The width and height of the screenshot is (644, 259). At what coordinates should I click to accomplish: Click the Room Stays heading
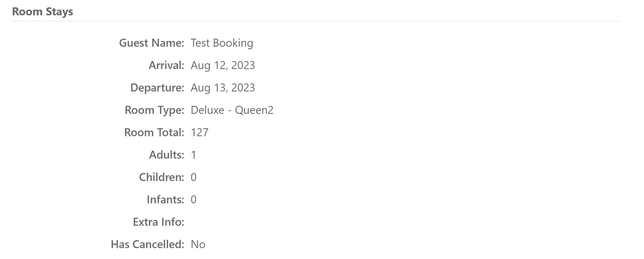pos(42,12)
